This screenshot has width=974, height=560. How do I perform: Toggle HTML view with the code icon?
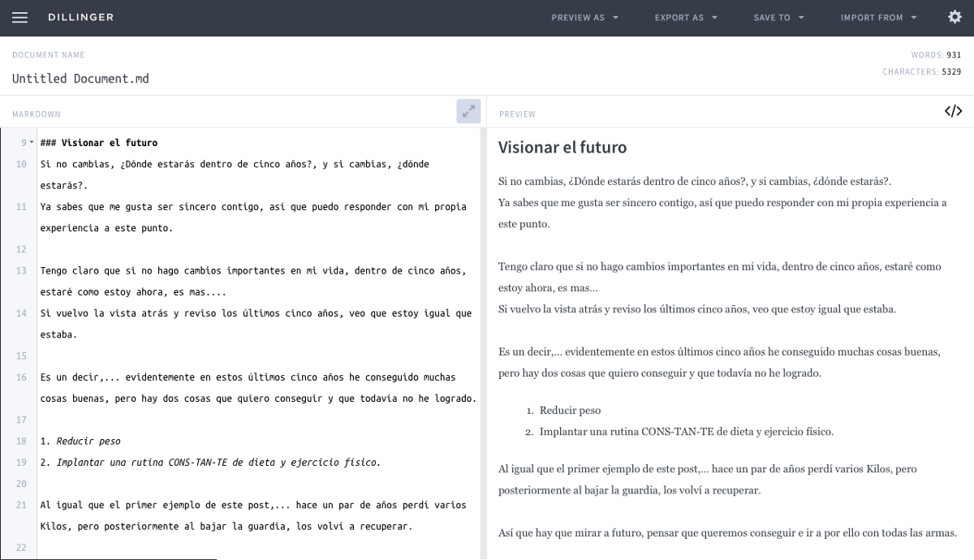click(953, 112)
